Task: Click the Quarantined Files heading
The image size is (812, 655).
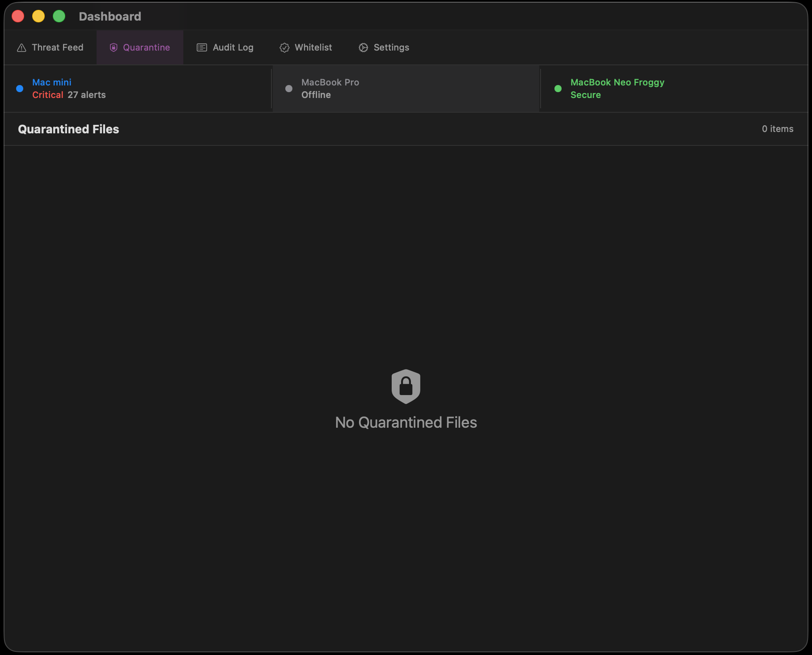Action: pos(68,129)
